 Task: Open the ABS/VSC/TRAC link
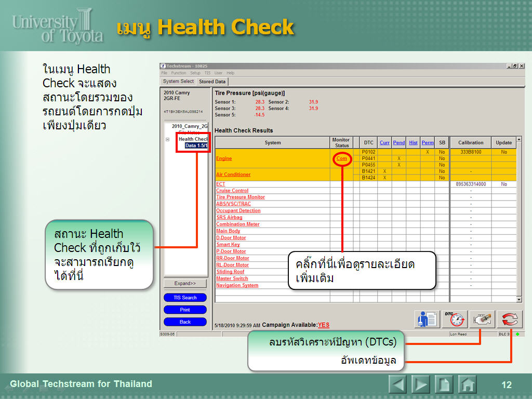coord(233,204)
